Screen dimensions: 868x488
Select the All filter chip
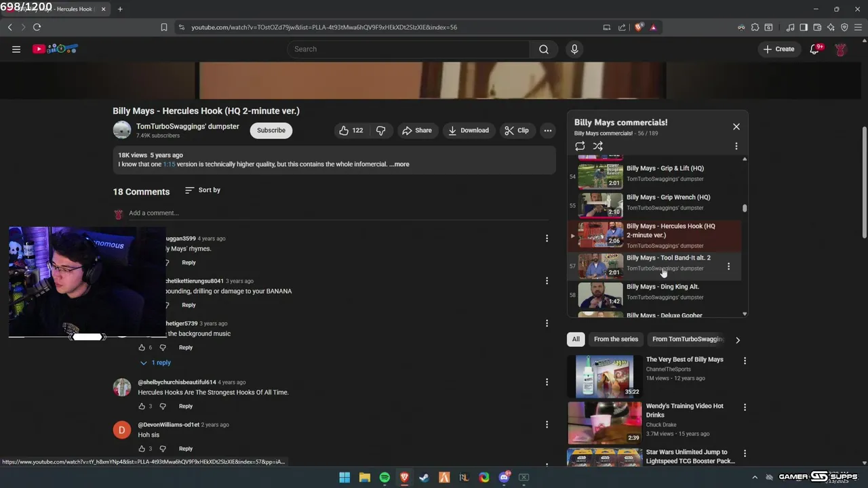pyautogui.click(x=576, y=339)
